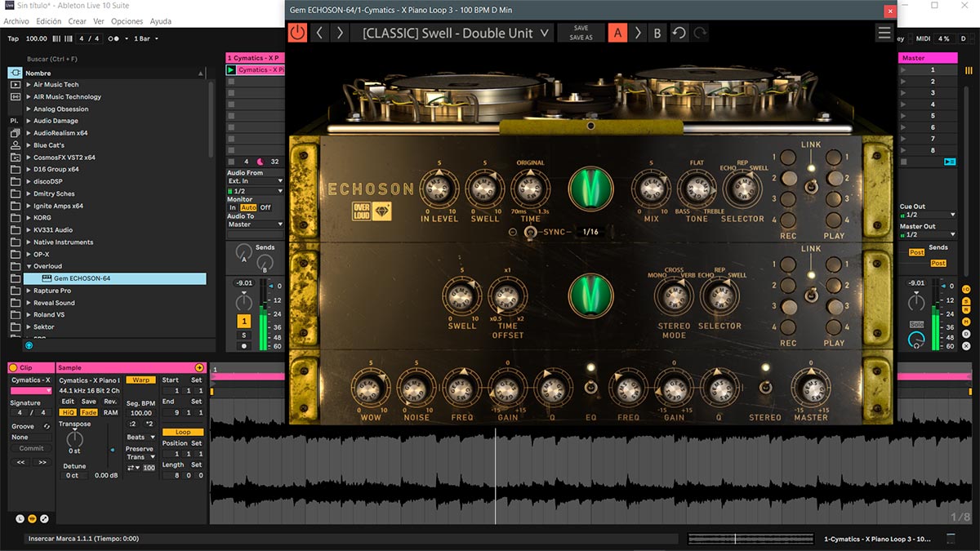Click the Tap tempo button
The width and height of the screenshot is (980, 551).
tap(13, 38)
